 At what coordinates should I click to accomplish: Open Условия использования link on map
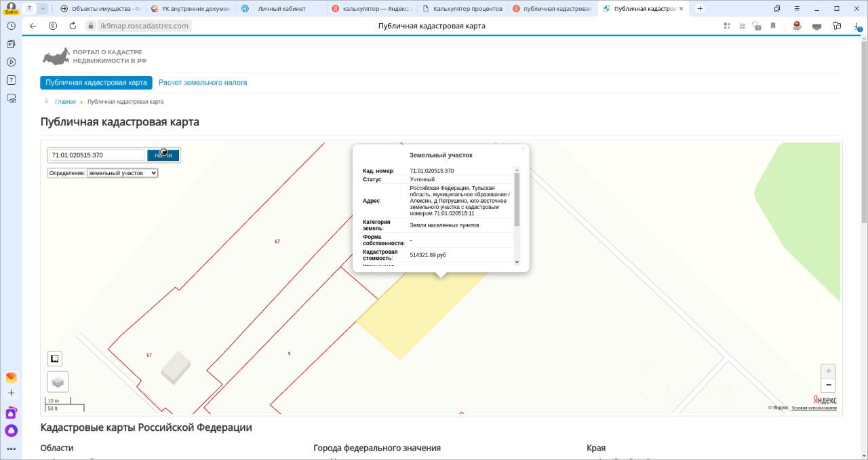pyautogui.click(x=814, y=408)
